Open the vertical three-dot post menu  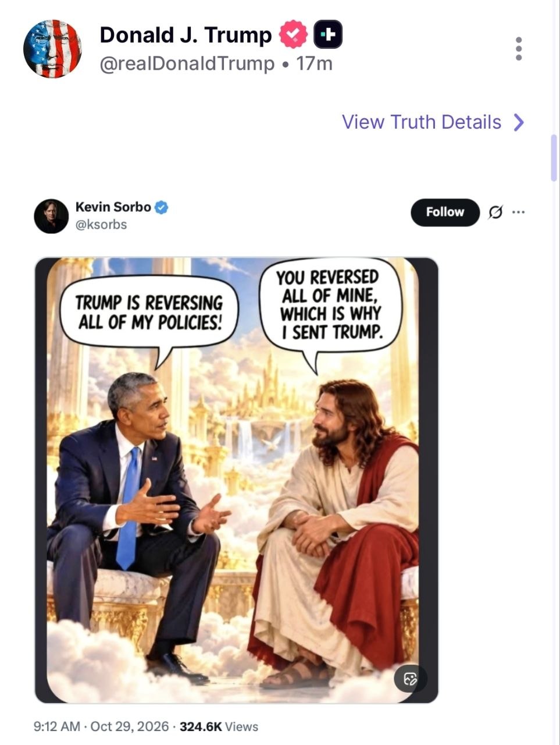[x=519, y=49]
